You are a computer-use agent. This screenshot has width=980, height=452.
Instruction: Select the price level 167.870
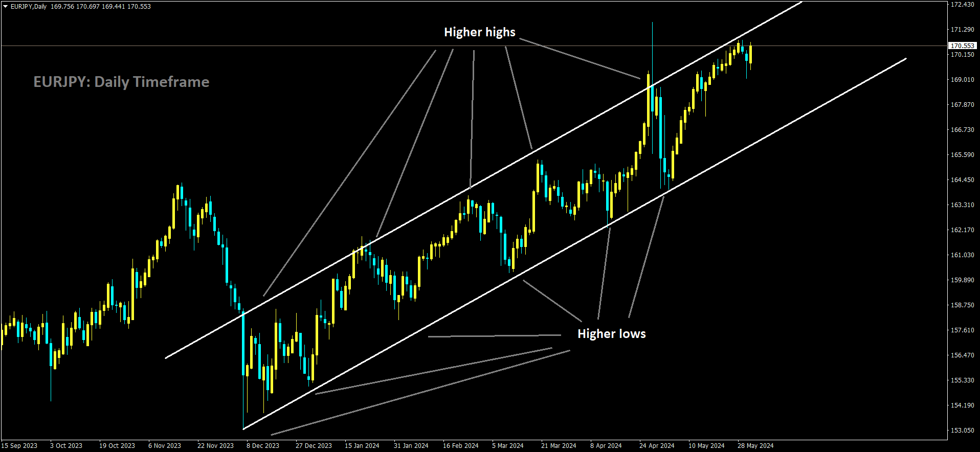[x=962, y=105]
